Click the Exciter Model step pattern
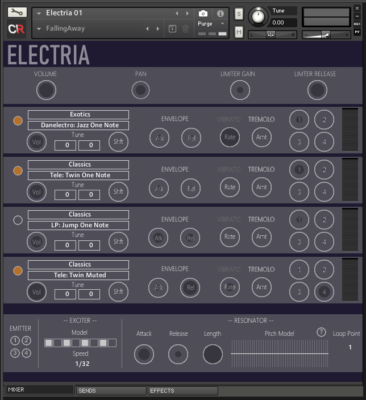366x400 pixels. 80,343
